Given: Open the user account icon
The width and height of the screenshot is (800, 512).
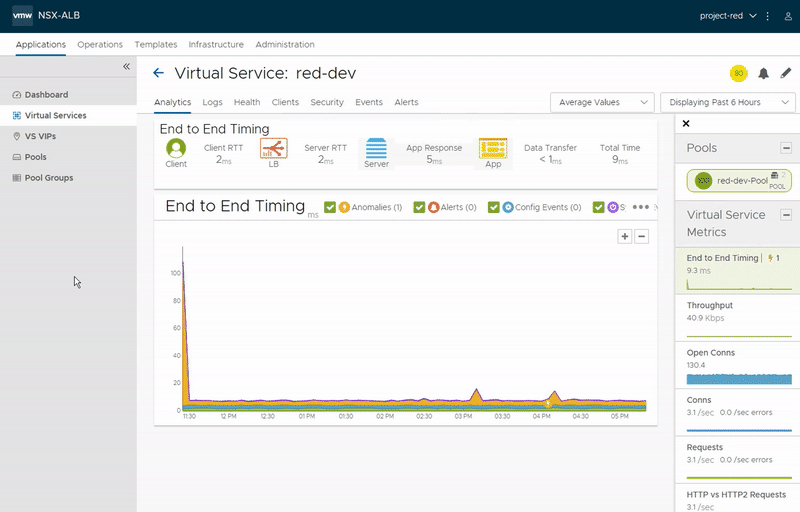Looking at the screenshot, I should (x=788, y=16).
